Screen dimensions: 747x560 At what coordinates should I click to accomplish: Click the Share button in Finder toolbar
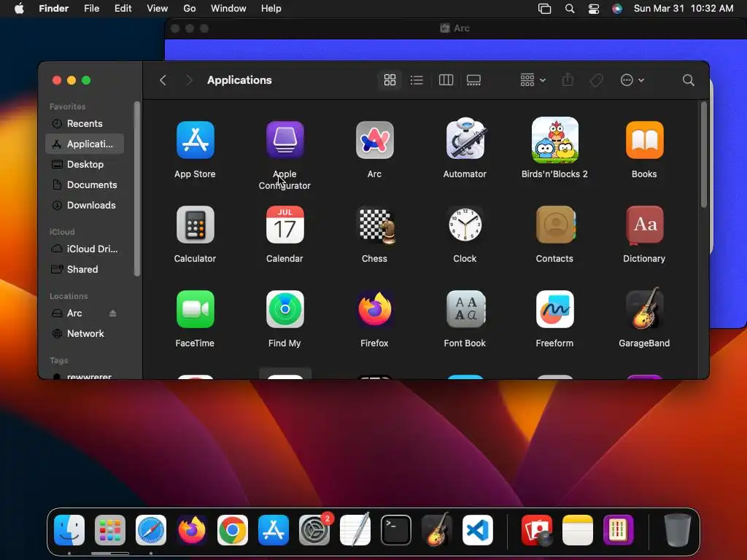[x=568, y=80]
